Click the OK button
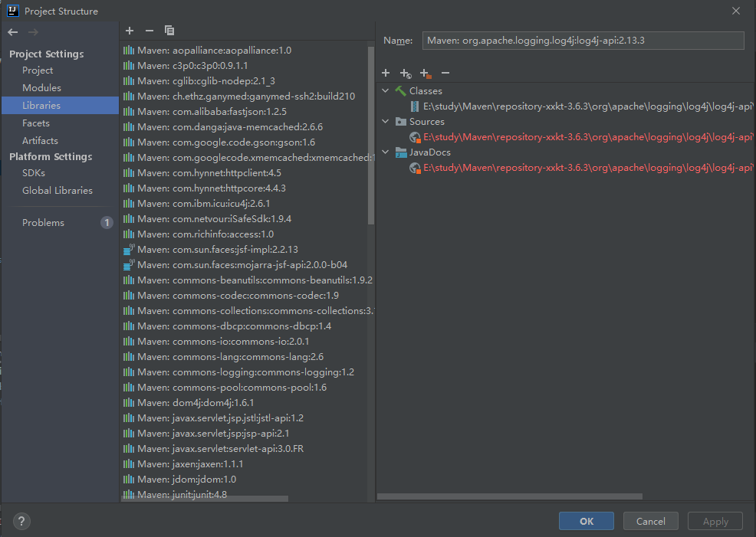The height and width of the screenshot is (537, 756). coord(586,521)
